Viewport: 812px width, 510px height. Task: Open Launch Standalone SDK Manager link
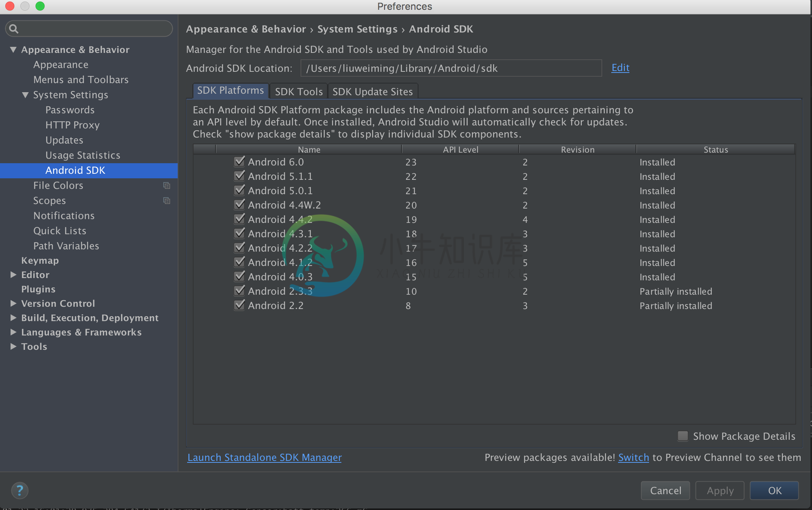click(x=265, y=457)
